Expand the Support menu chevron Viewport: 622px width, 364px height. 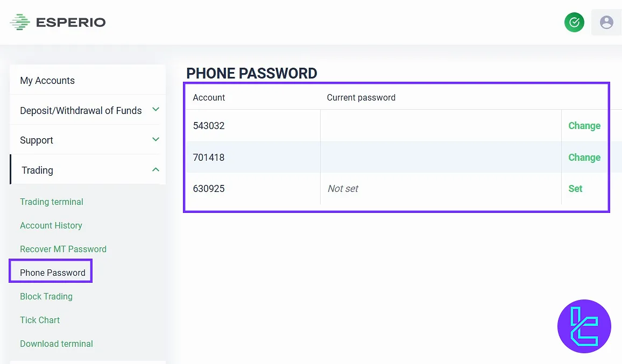tap(155, 140)
